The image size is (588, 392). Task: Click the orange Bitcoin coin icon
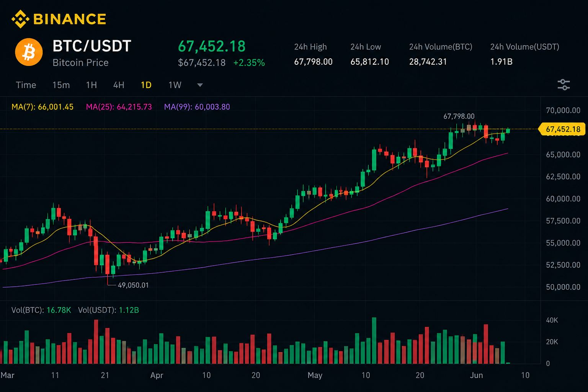pos(29,52)
